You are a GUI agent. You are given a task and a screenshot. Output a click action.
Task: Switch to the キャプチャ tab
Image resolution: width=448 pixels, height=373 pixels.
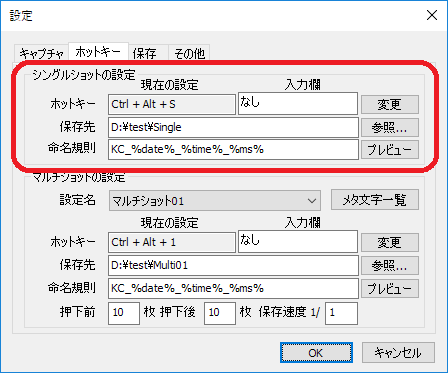(x=41, y=53)
